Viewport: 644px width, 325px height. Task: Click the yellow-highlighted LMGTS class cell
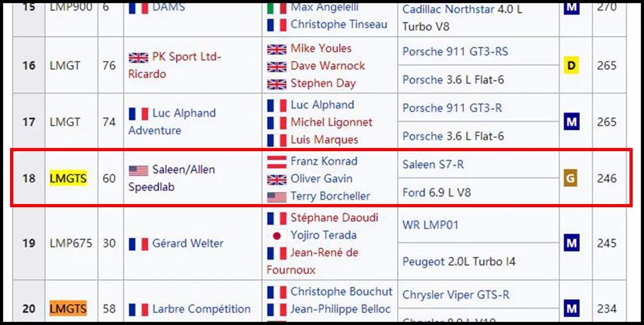click(x=68, y=179)
